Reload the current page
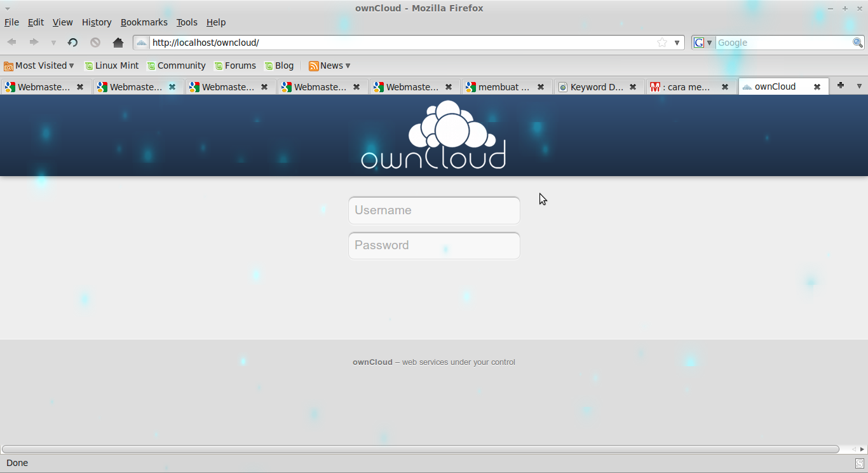868x473 pixels. pyautogui.click(x=72, y=43)
